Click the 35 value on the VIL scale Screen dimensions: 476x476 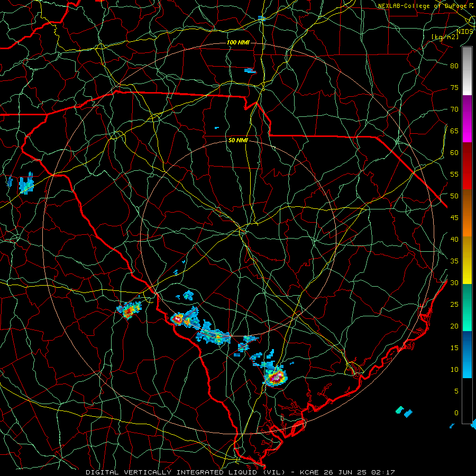454,261
